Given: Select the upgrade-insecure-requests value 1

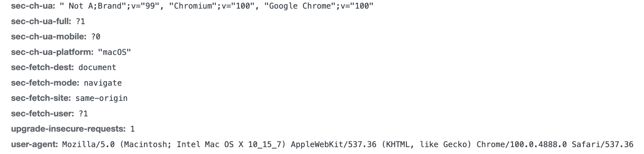Looking at the screenshot, I should point(132,129).
